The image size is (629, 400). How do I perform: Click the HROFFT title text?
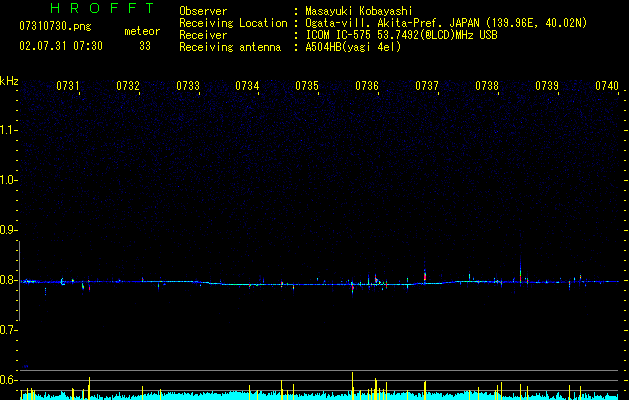(x=102, y=8)
